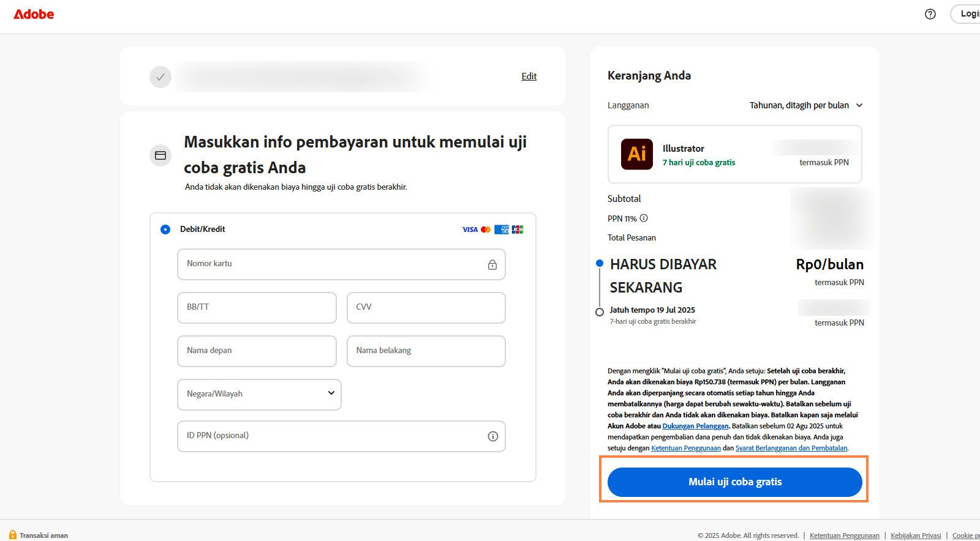Open the help question mark icon
Image resolution: width=980 pixels, height=541 pixels.
(x=930, y=14)
